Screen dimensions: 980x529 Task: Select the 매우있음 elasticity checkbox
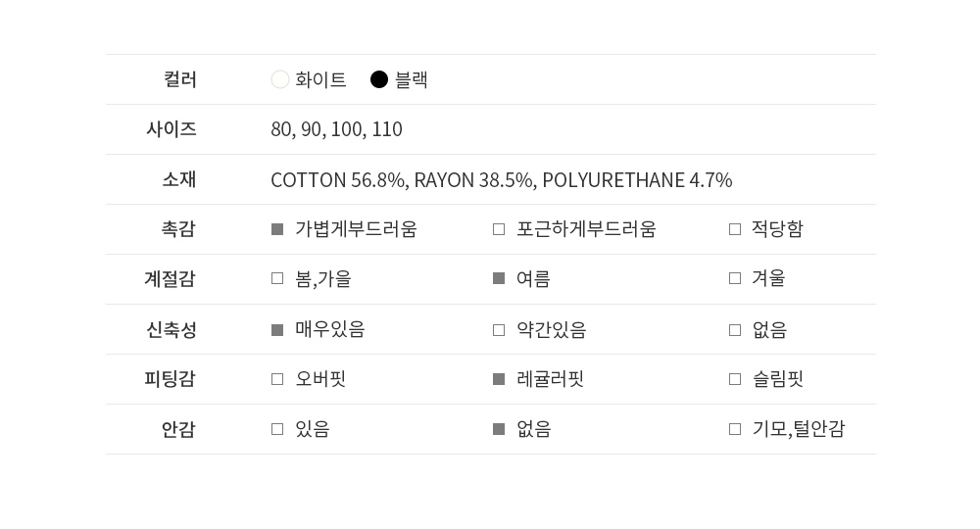tap(277, 330)
